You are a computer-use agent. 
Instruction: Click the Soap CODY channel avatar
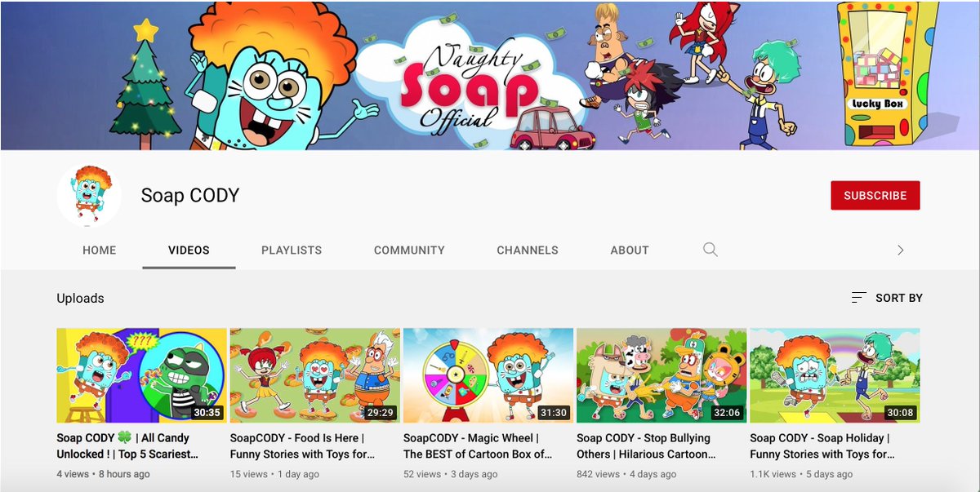pyautogui.click(x=89, y=196)
